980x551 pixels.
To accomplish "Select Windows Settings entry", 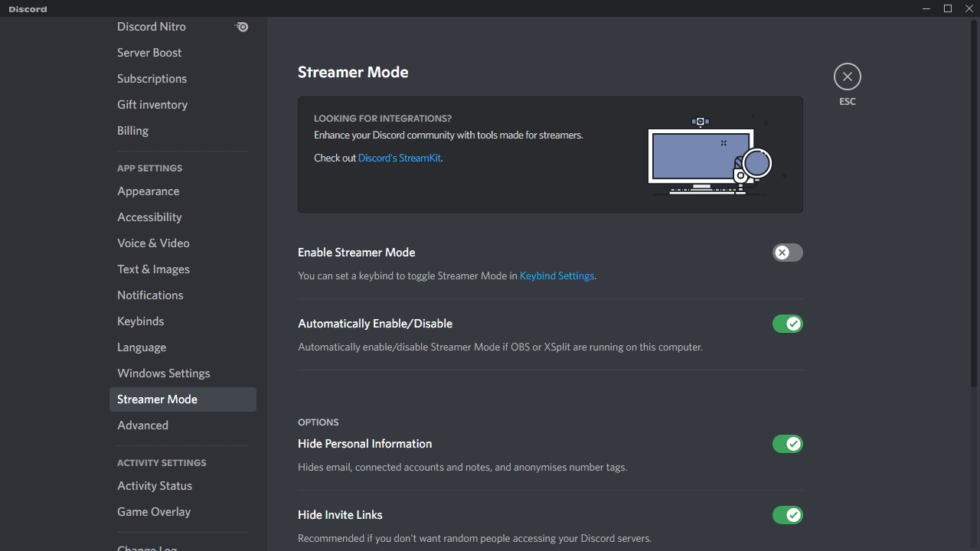I will click(x=182, y=373).
